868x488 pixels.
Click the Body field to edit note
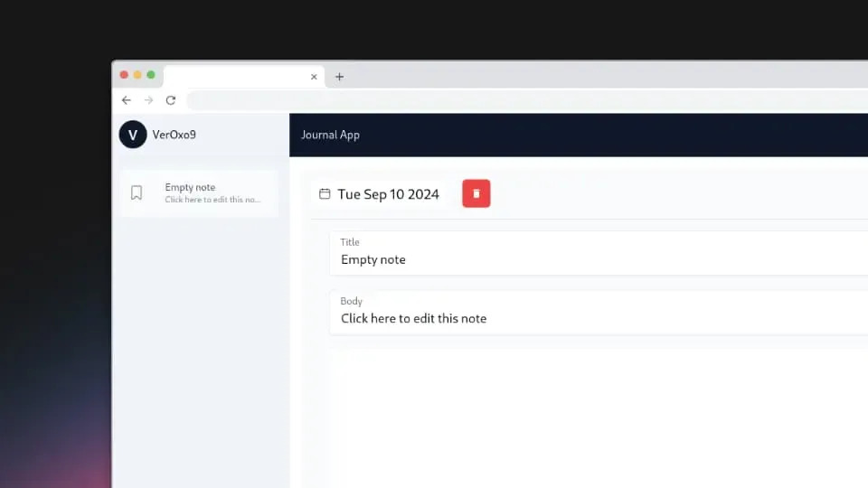(597, 318)
